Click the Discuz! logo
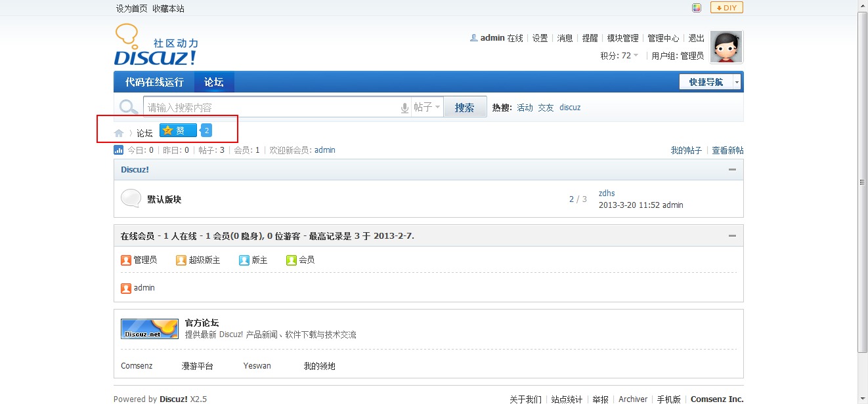 (156, 45)
